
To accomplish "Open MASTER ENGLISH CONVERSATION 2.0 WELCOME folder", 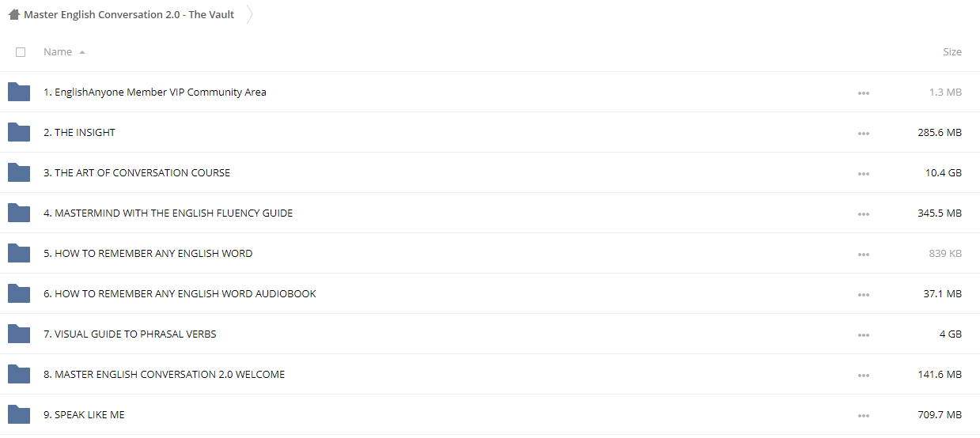I will pyautogui.click(x=164, y=374).
